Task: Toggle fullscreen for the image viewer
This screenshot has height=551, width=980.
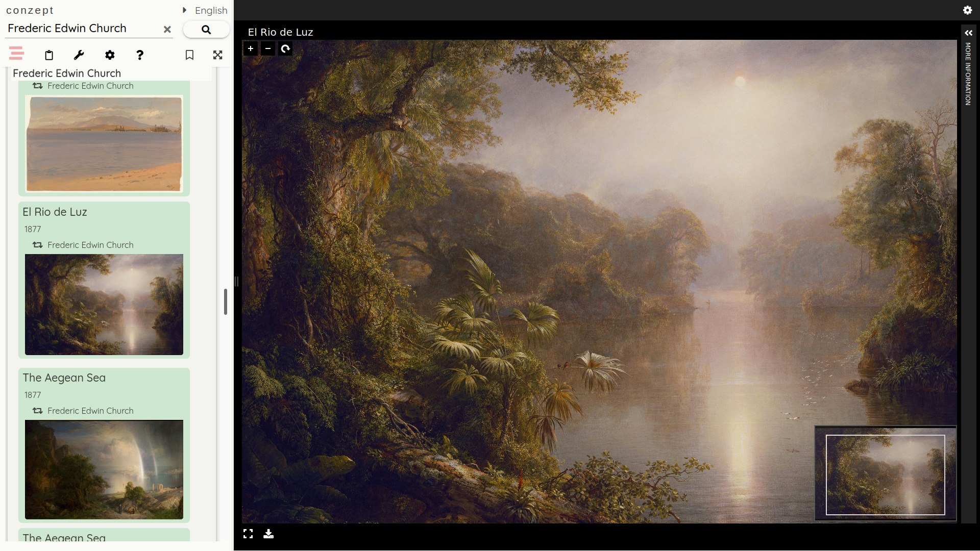Action: tap(248, 534)
